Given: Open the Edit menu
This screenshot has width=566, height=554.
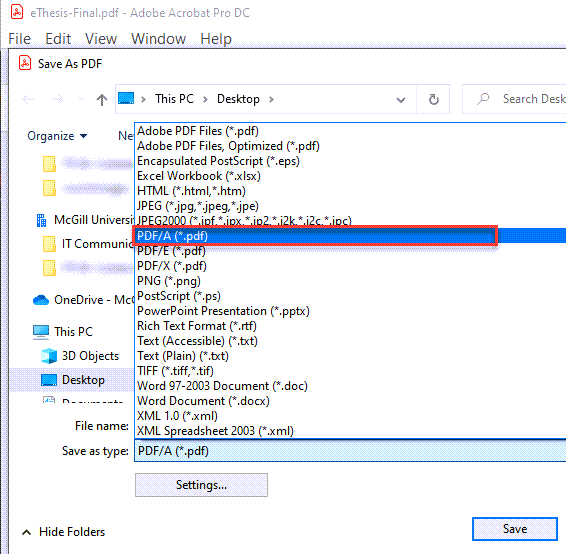Looking at the screenshot, I should pos(58,39).
